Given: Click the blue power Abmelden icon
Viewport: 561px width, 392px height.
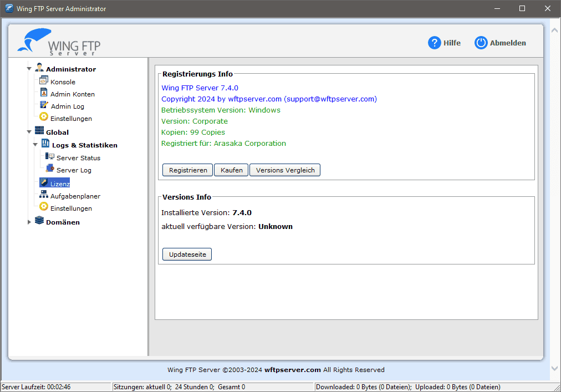Looking at the screenshot, I should [x=481, y=43].
